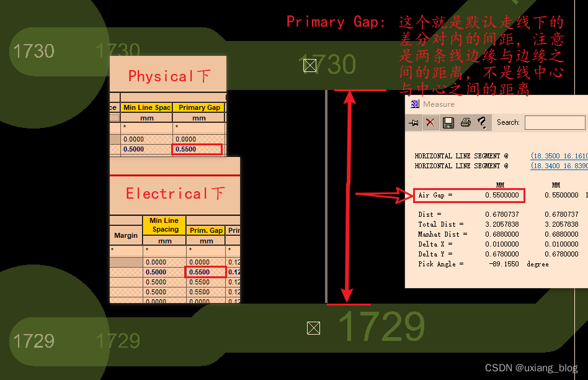588x380 pixels.
Task: Open help via question mark icon in Measure
Action: coord(482,122)
